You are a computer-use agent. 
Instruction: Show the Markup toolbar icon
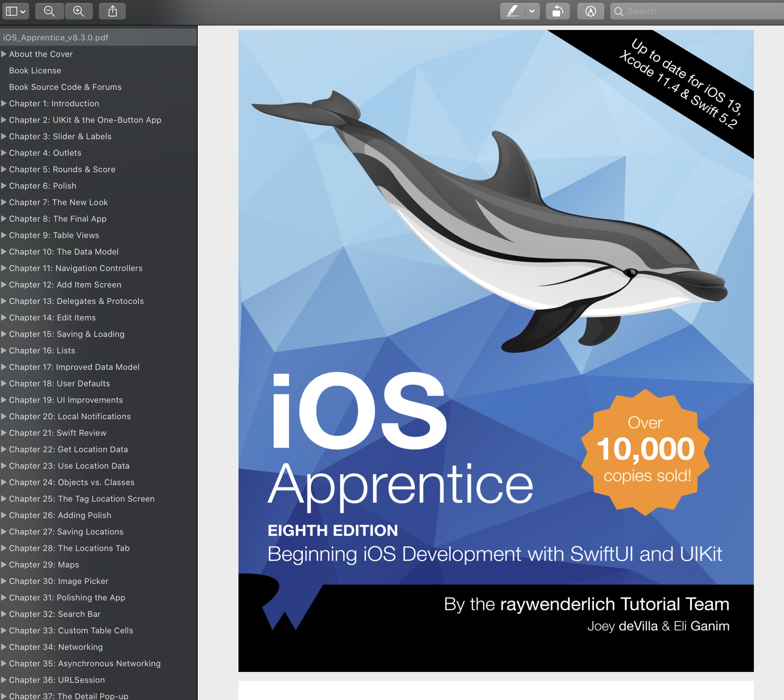(x=590, y=11)
